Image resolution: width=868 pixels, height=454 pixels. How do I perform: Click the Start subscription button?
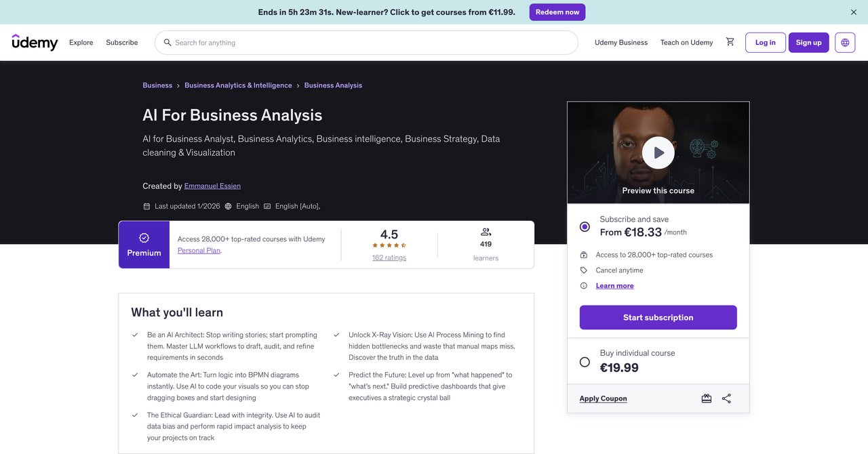point(658,317)
